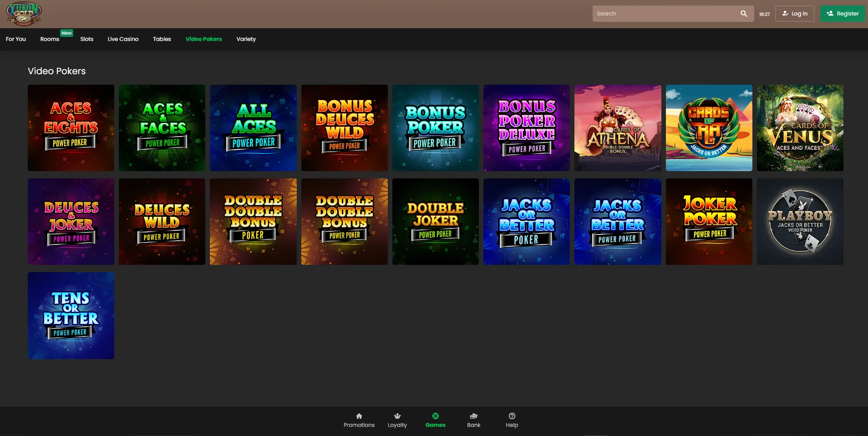This screenshot has height=436, width=868.
Task: Launch Cards of Athena Double Double Bonus
Action: (x=618, y=128)
